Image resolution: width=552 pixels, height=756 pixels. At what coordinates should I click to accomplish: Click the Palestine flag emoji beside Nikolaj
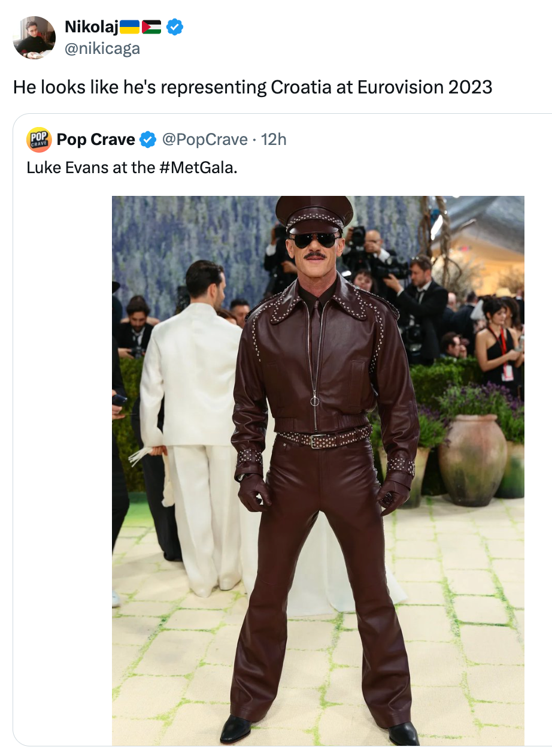[x=151, y=26]
